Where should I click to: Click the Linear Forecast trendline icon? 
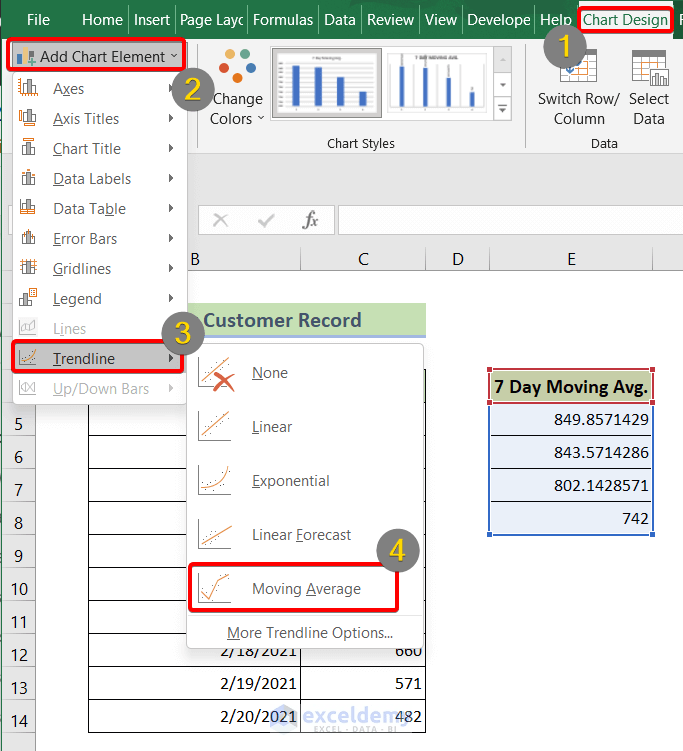pyautogui.click(x=215, y=535)
